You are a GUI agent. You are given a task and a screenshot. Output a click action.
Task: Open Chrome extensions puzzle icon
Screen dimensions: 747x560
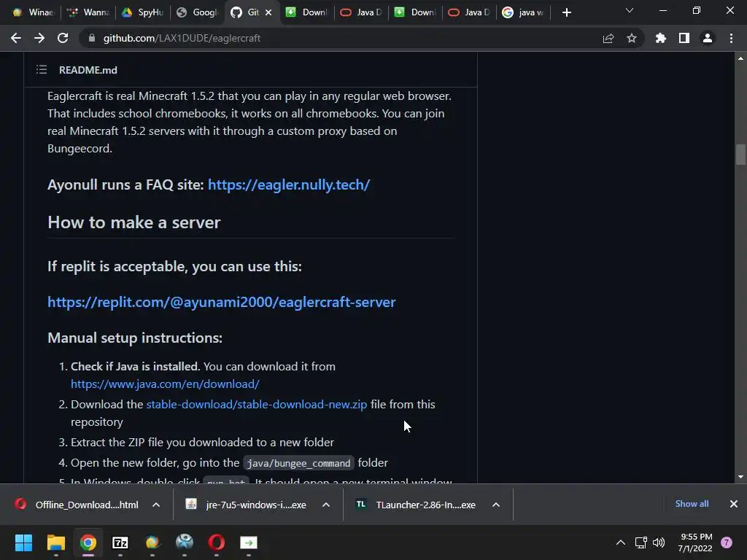point(661,38)
